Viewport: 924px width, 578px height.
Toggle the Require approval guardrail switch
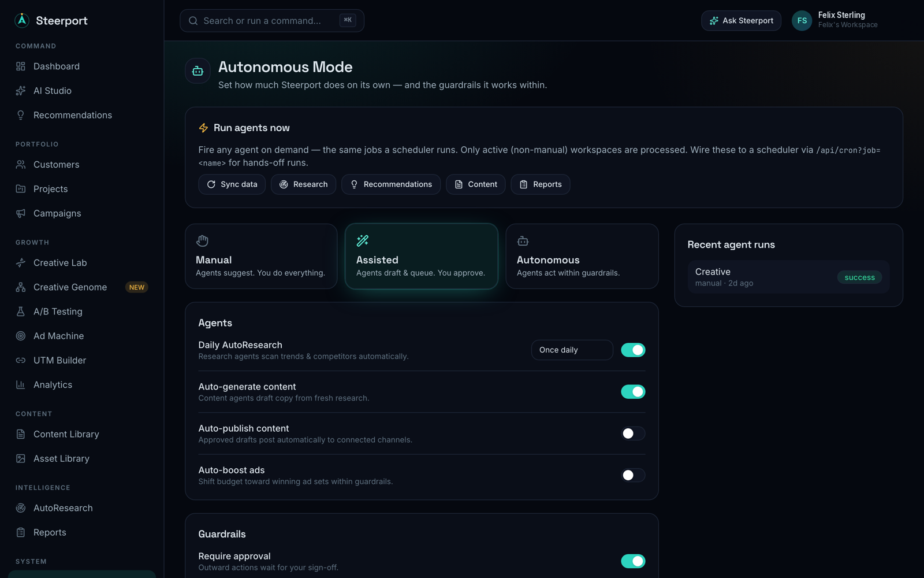tap(633, 561)
